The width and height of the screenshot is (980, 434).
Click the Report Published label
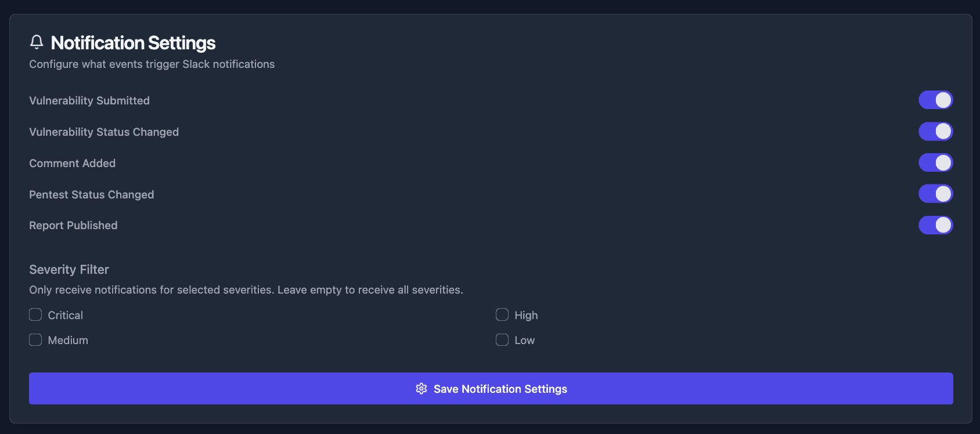tap(73, 225)
